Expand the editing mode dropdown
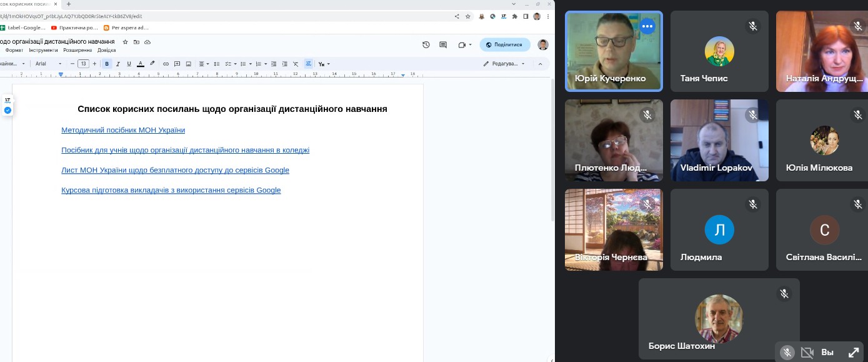The width and height of the screenshot is (868, 362). pos(504,64)
